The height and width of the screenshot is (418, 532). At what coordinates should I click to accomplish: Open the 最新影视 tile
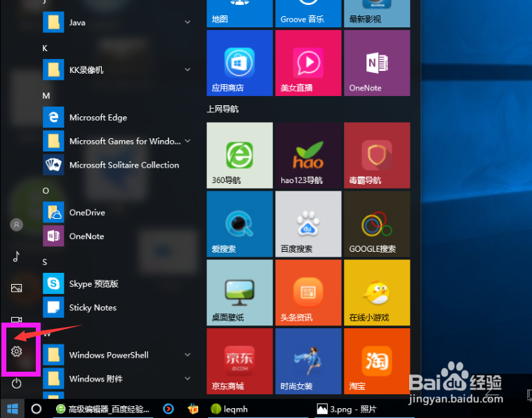(377, 13)
